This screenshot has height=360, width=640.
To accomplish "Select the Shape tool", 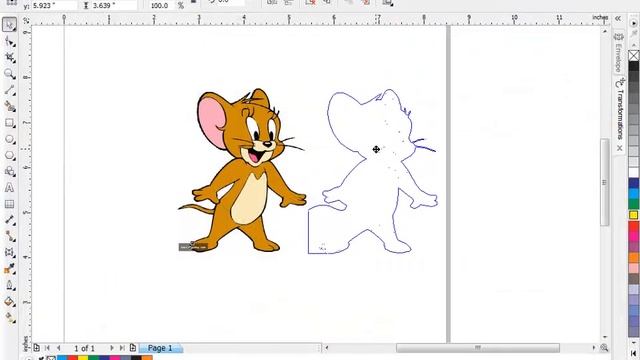I will tap(9, 41).
